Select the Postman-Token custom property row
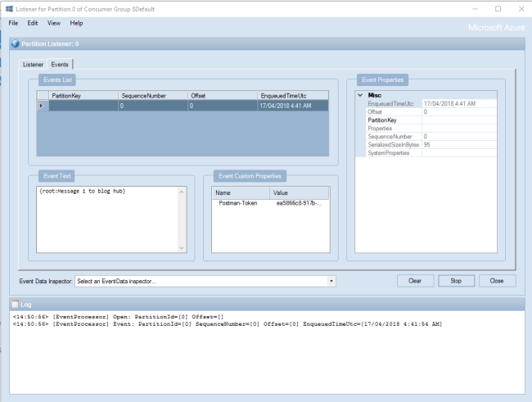Image resolution: width=532 pixels, height=402 pixels. 270,203
